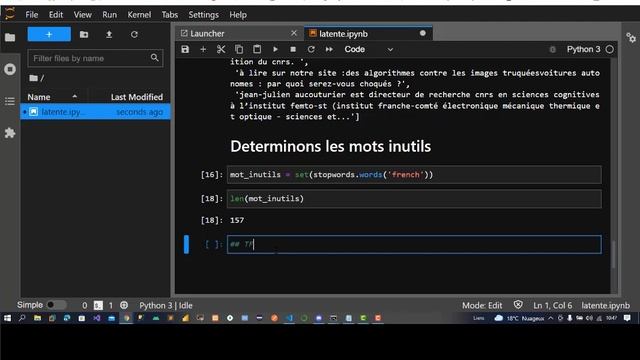This screenshot has width=640, height=360.
Task: Click latente.ipynb in the status bar
Action: 605,305
